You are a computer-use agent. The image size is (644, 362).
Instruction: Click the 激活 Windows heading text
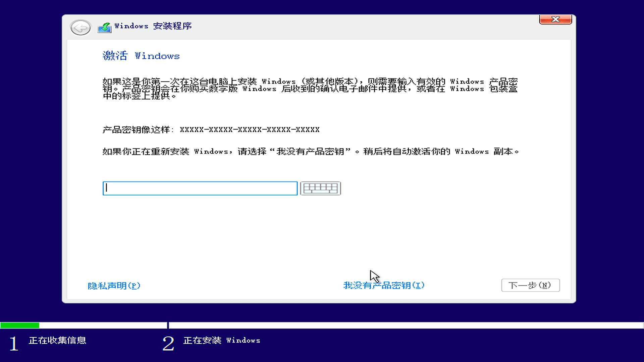(141, 55)
